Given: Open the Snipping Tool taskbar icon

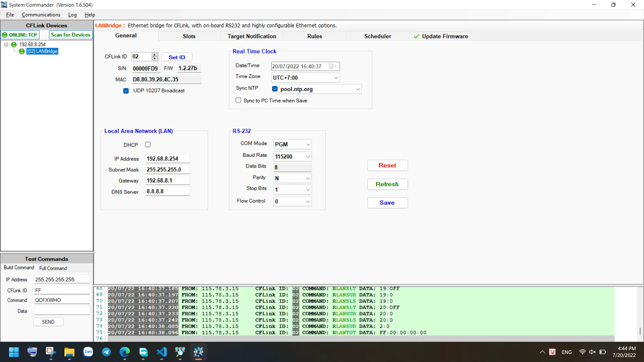Looking at the screenshot, I should pyautogui.click(x=51, y=352).
